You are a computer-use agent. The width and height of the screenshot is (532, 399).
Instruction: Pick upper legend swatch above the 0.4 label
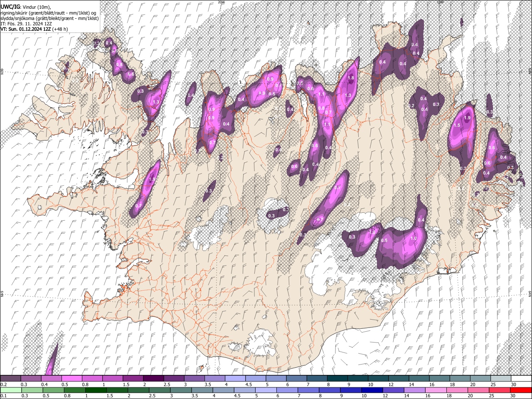coord(51,378)
